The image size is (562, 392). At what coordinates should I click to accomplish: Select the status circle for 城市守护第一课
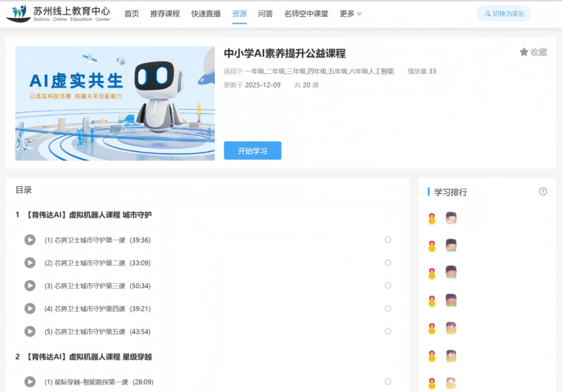click(x=388, y=240)
